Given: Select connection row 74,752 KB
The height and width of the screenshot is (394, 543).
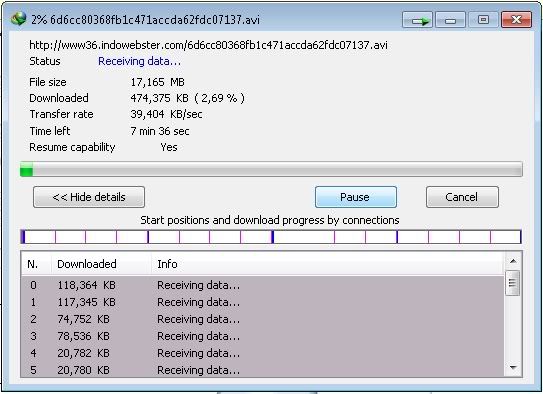Looking at the screenshot, I should click(262, 319).
